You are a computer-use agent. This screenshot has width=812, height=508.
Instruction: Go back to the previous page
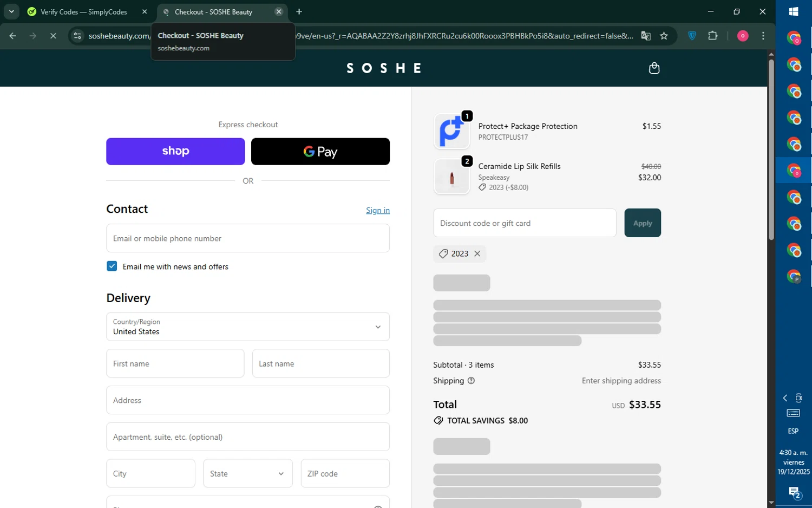coord(13,36)
